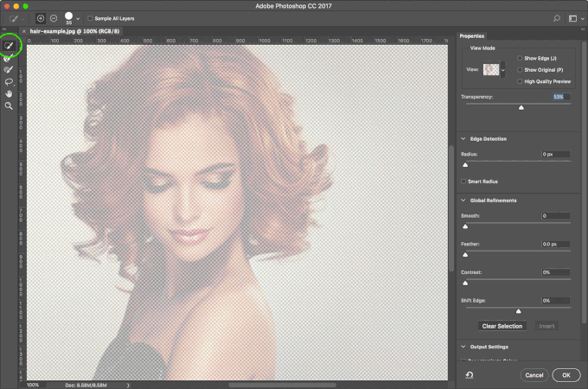Open the search magnifier icon
The image size is (588, 389).
pos(557,17)
